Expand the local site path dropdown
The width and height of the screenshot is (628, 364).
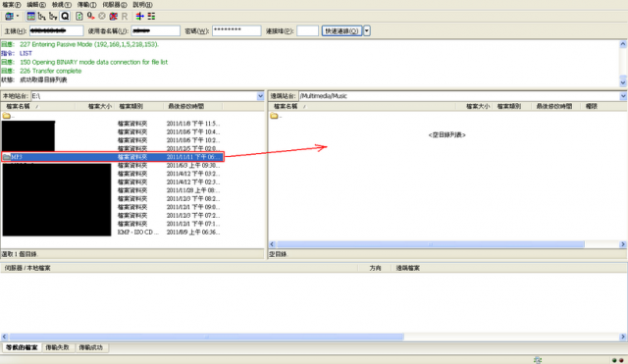260,96
